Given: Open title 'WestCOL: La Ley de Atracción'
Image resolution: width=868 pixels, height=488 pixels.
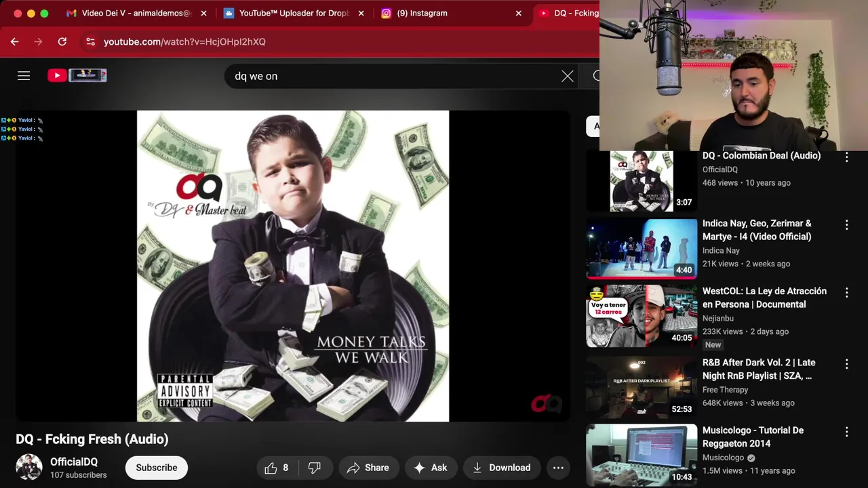Looking at the screenshot, I should coord(764,298).
